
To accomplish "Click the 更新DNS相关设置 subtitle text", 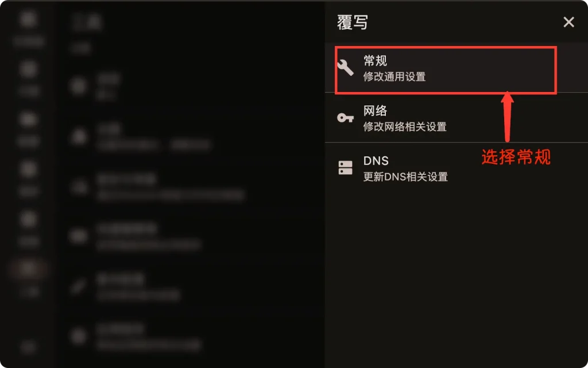I will (405, 177).
